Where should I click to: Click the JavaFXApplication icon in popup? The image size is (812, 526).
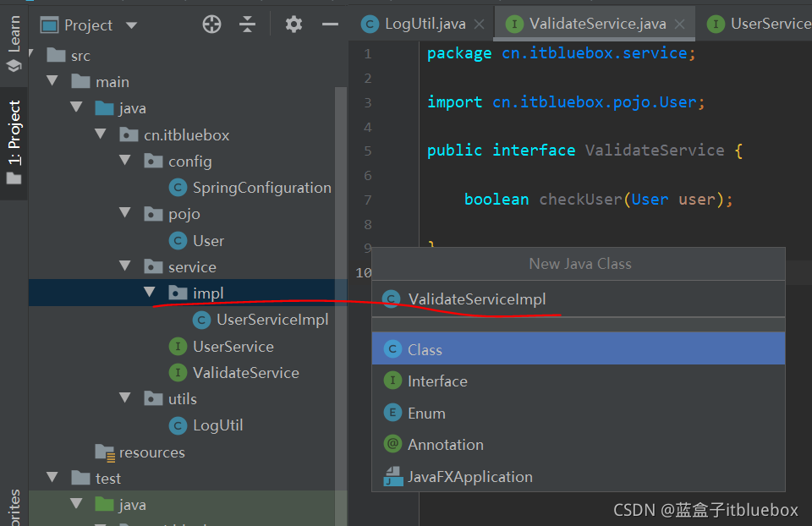coord(393,476)
